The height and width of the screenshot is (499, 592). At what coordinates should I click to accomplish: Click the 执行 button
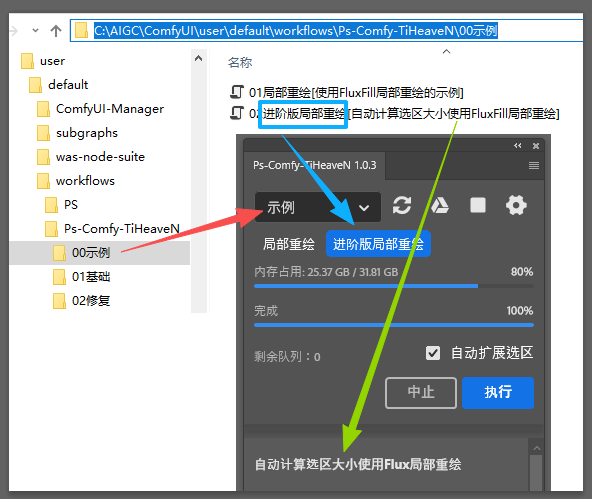[498, 393]
